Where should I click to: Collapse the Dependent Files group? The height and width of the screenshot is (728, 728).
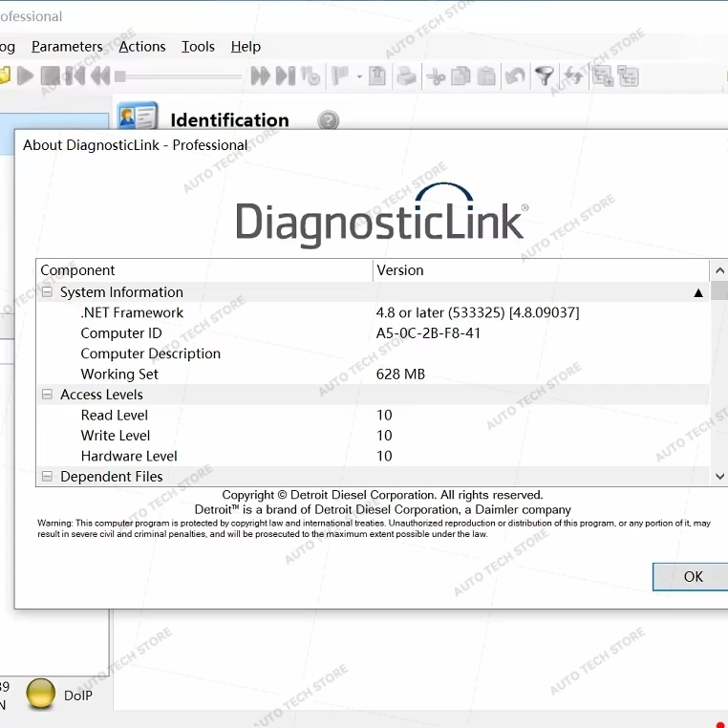[47, 477]
